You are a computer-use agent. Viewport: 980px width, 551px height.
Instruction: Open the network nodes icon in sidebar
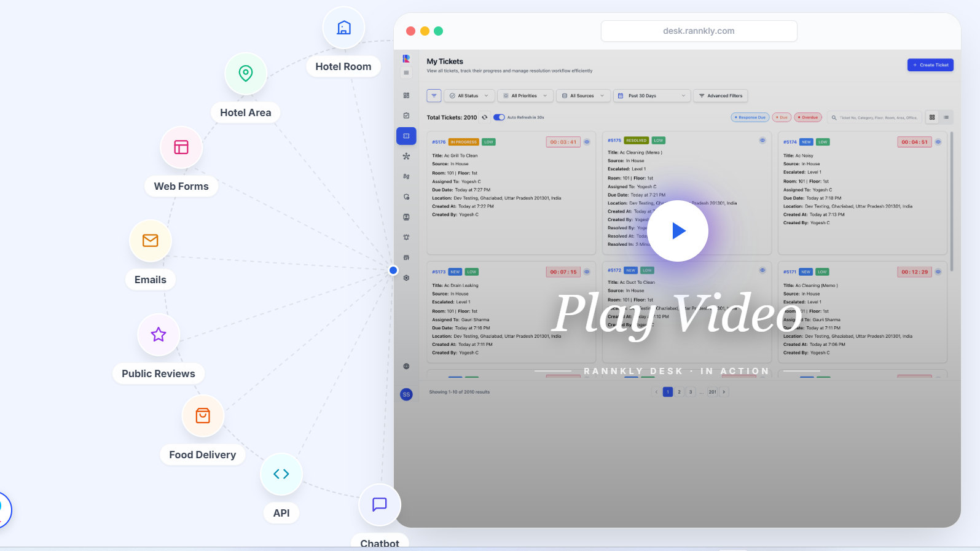406,156
